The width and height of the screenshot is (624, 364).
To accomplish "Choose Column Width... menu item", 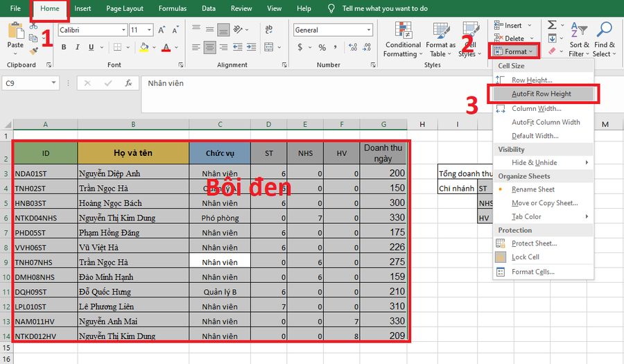I will pos(543,109).
